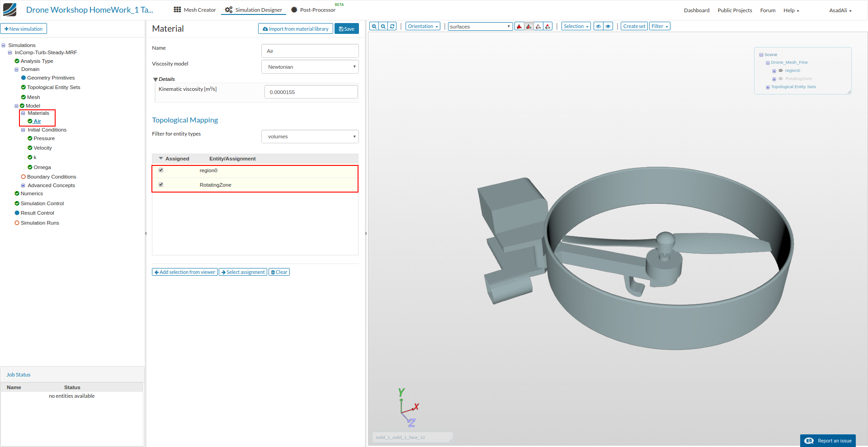
Task: Click the zoom in magnifier icon
Action: tap(374, 27)
